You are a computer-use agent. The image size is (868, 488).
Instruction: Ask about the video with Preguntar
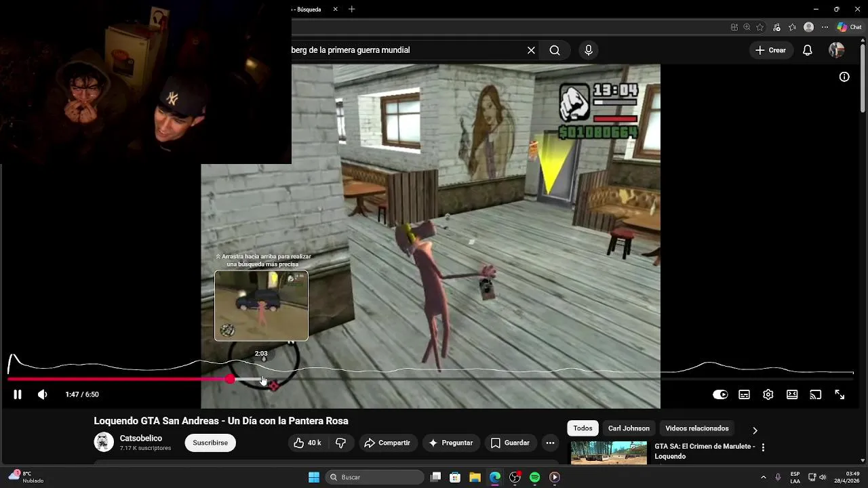[x=451, y=443]
